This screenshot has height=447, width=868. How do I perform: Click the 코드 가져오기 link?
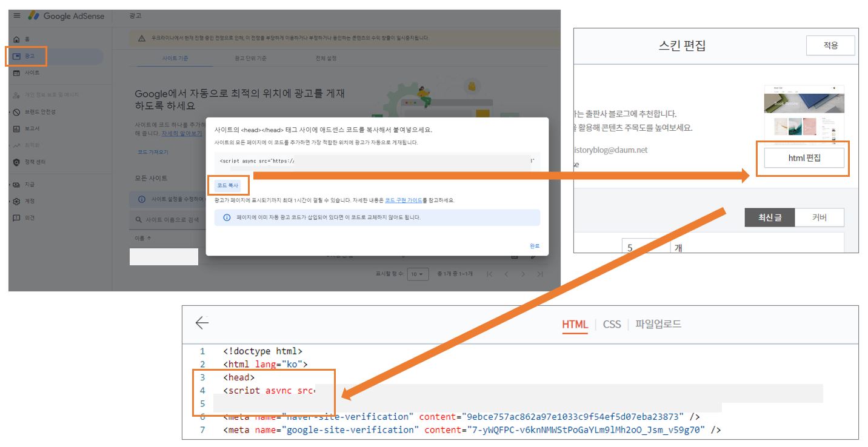153,152
